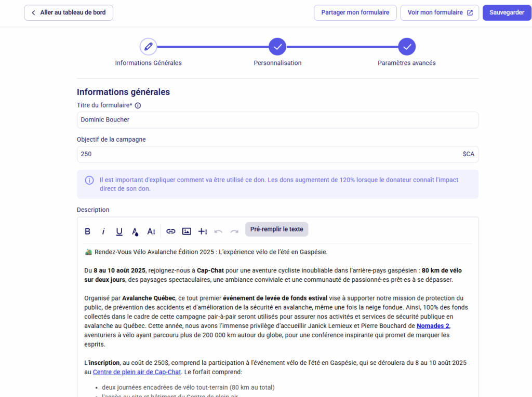
Task: Go to the Informations Générales step
Action: (x=149, y=47)
